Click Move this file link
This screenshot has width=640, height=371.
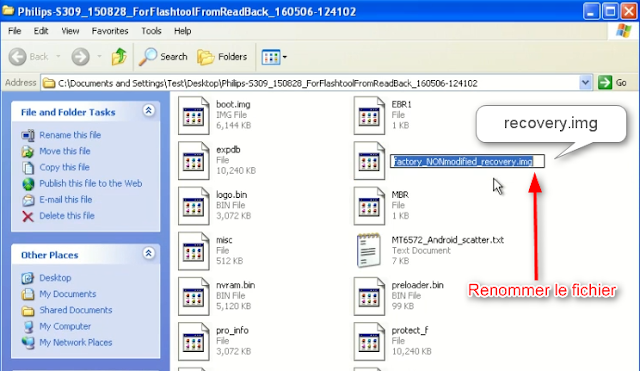pos(65,151)
